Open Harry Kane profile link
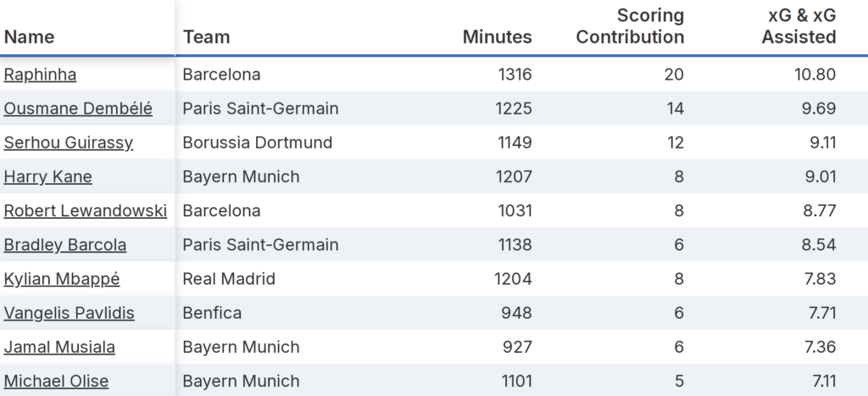This screenshot has height=396, width=868. (x=47, y=176)
